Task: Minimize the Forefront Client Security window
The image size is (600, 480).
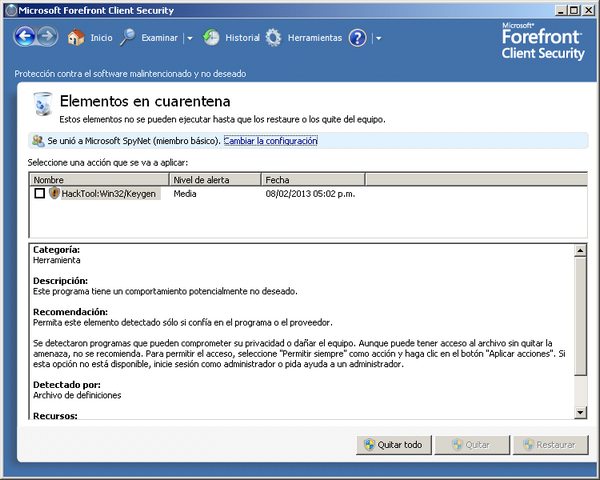Action: (561, 10)
